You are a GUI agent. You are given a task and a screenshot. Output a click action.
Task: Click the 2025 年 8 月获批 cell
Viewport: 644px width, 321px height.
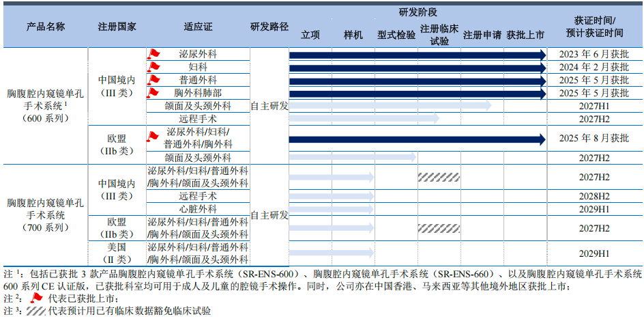pos(594,138)
